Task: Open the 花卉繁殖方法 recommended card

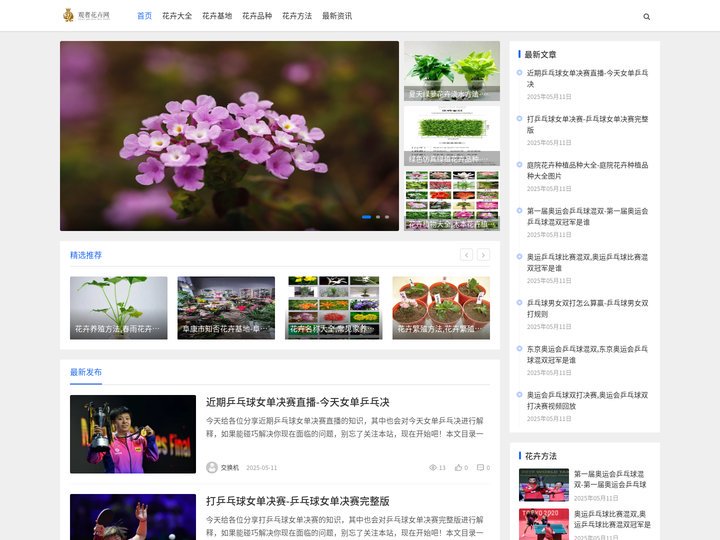Action: point(441,308)
